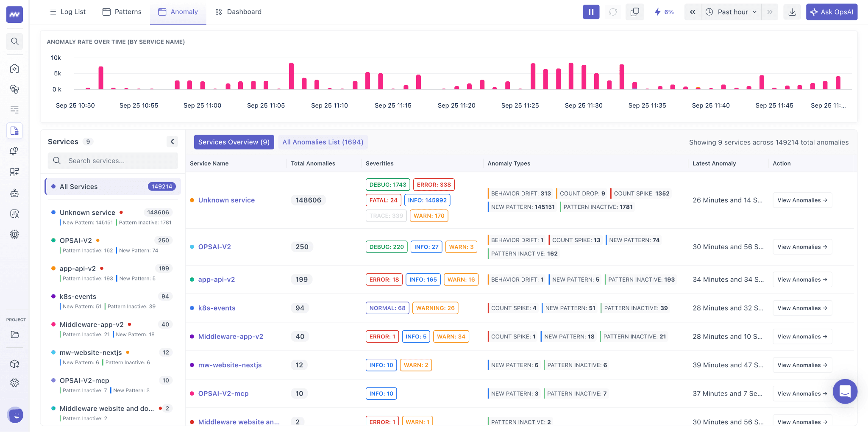Viewport: 868px width, 432px height.
Task: Step time range backward with double-left chevron
Action: pyautogui.click(x=693, y=12)
